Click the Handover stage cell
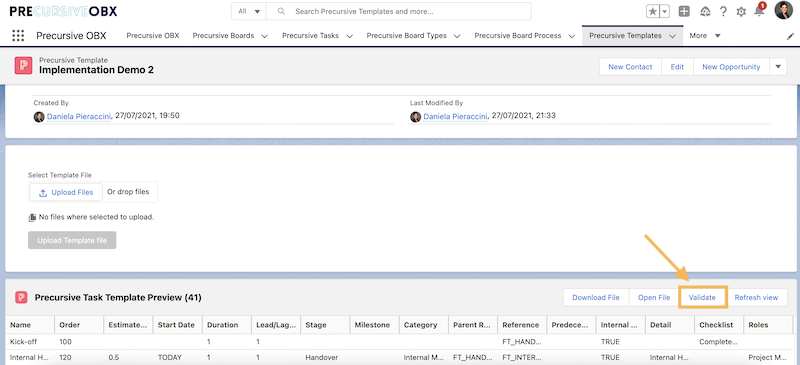 coord(326,357)
